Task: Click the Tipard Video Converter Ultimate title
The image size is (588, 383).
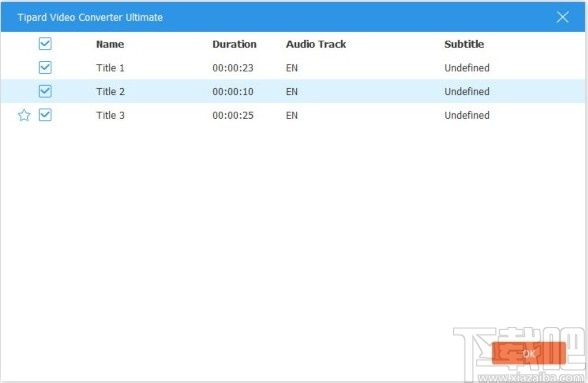Action: click(90, 17)
